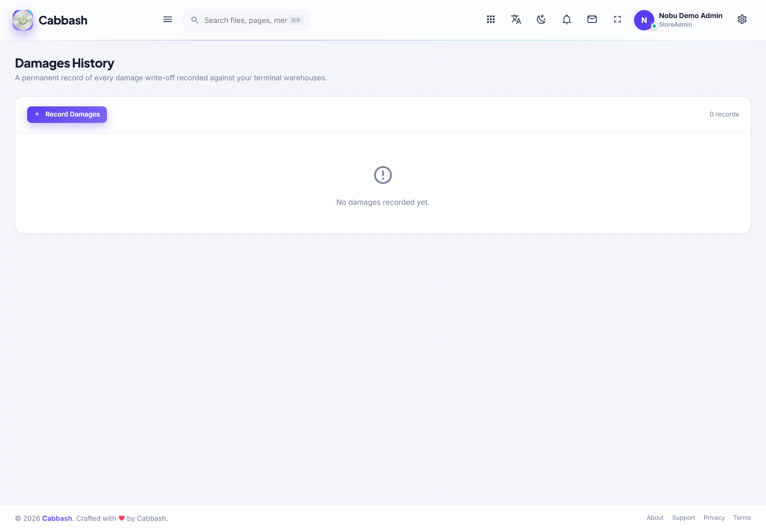Viewport: 766px width, 532px height.
Task: Click the Record Damages button
Action: click(67, 114)
